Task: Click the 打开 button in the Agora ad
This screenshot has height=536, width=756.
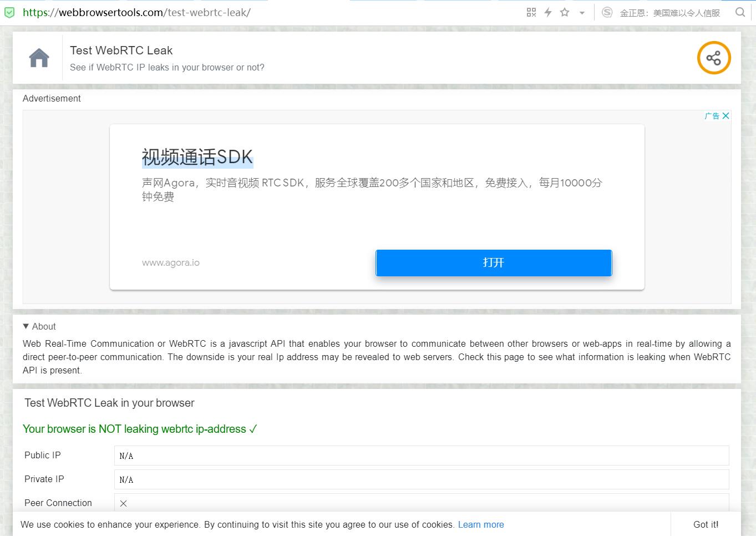Action: pos(493,262)
